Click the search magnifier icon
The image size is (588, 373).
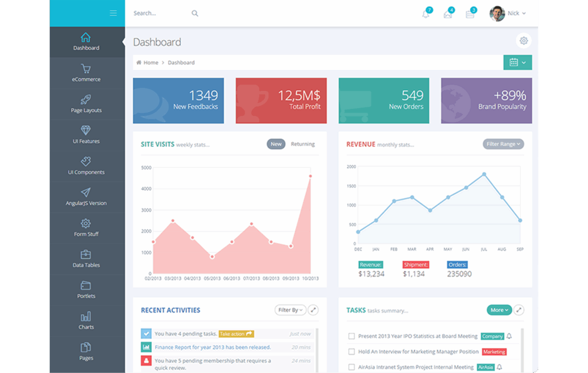[195, 14]
